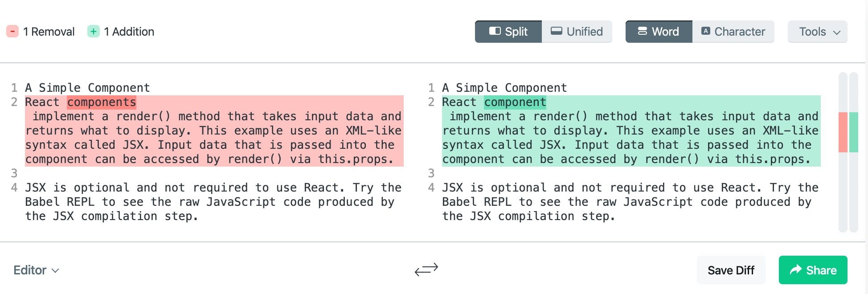Click the red minus removal icon
The width and height of the screenshot is (868, 294).
tap(12, 32)
